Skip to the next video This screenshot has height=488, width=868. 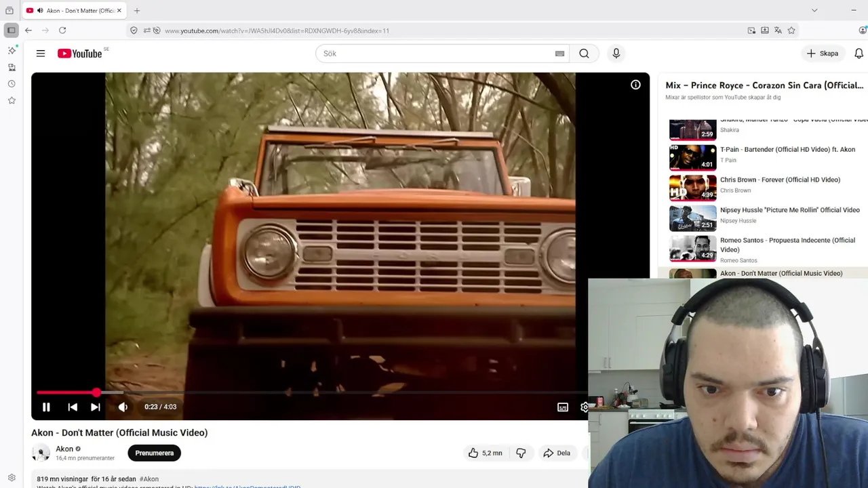pos(96,407)
